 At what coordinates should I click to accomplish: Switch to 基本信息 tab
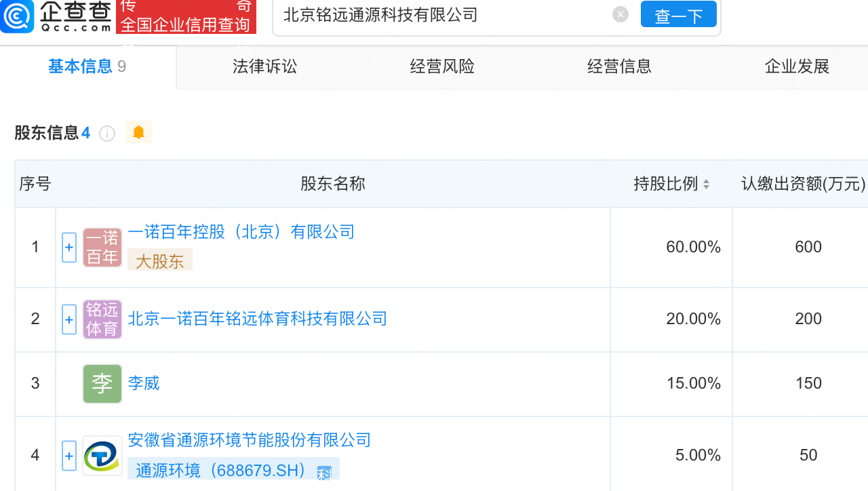(87, 66)
